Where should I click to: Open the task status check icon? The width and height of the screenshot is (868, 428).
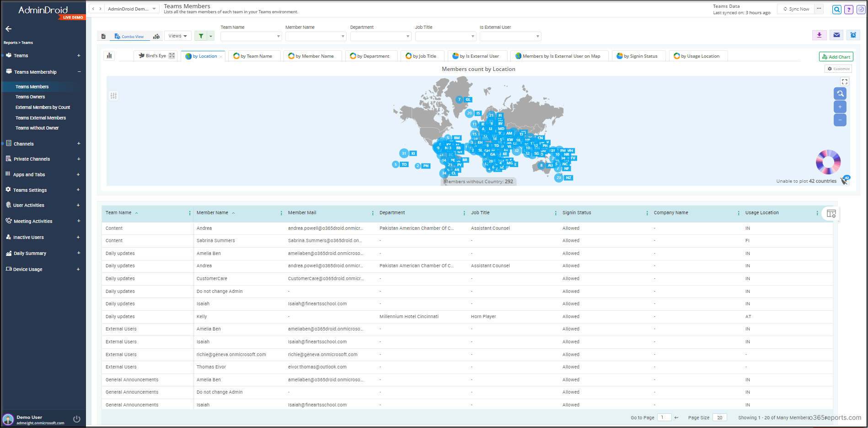(861, 9)
